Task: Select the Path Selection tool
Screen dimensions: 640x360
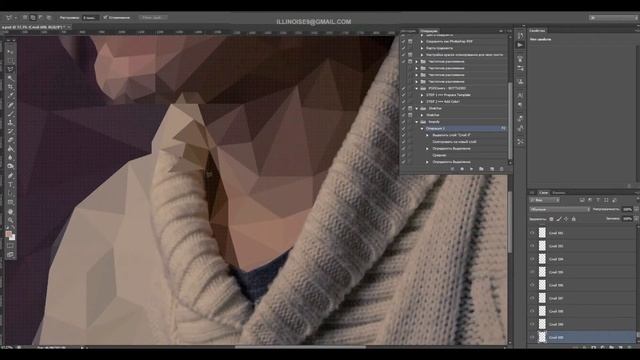Action: 11,193
